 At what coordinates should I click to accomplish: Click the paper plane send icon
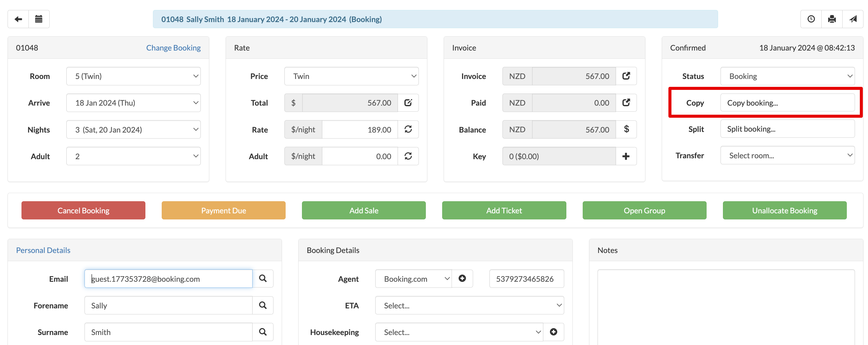pos(853,19)
